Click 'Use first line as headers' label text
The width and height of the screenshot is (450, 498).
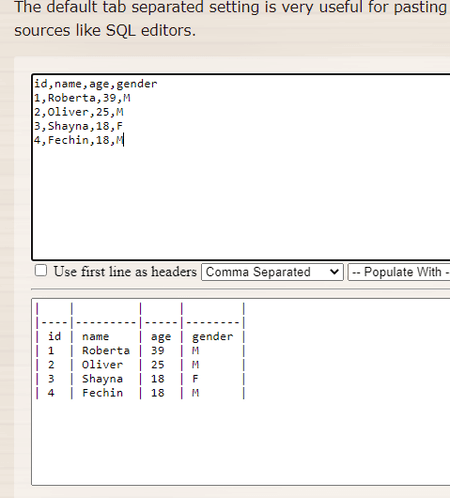125,272
